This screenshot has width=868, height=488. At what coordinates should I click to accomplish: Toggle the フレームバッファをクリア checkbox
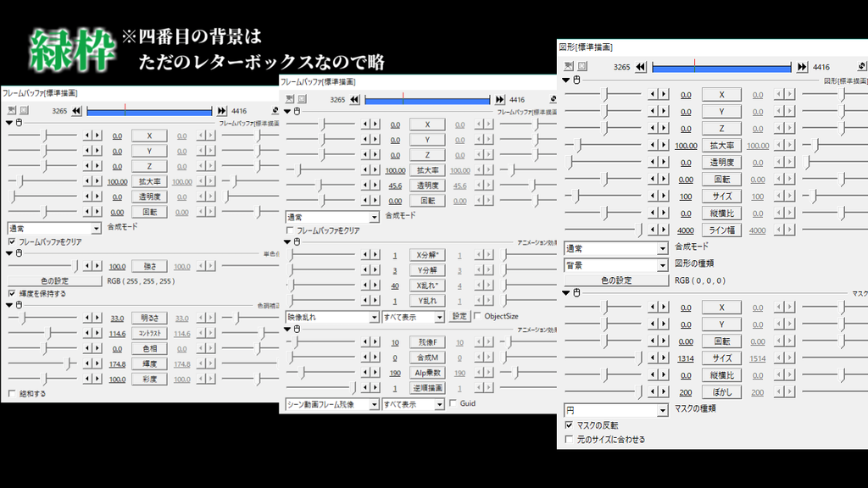tap(9, 243)
